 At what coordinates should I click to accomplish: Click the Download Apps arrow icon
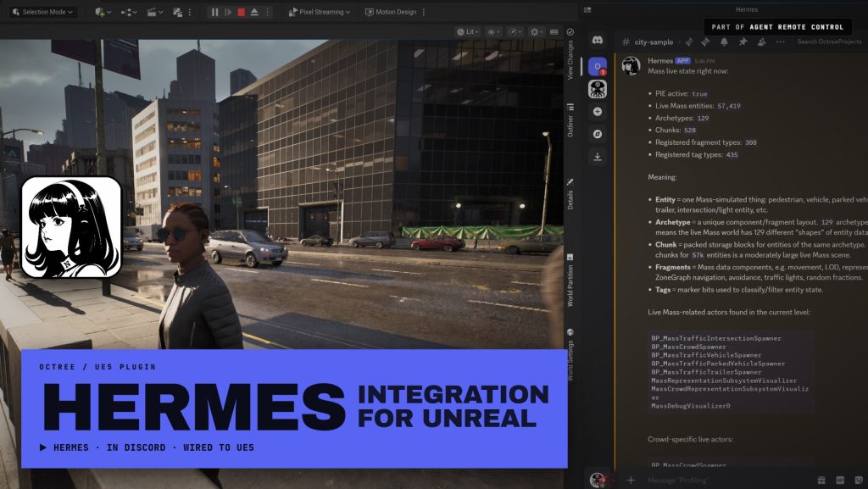click(x=598, y=157)
